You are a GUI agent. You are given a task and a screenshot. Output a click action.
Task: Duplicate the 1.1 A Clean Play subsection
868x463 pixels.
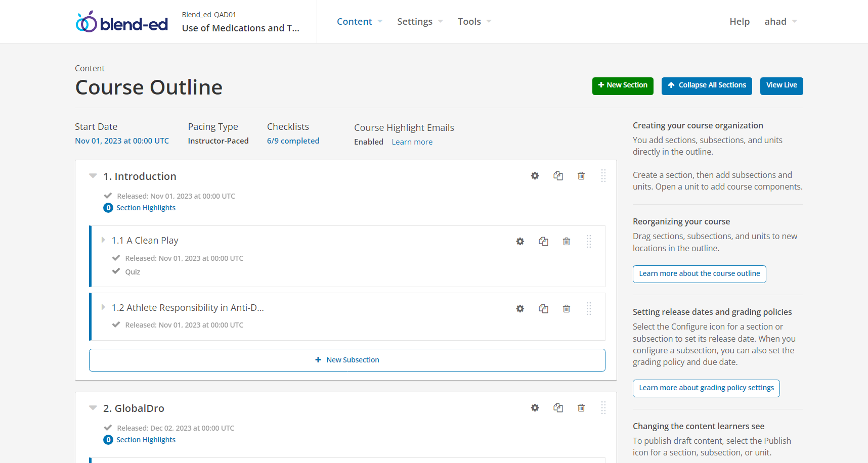(x=543, y=242)
